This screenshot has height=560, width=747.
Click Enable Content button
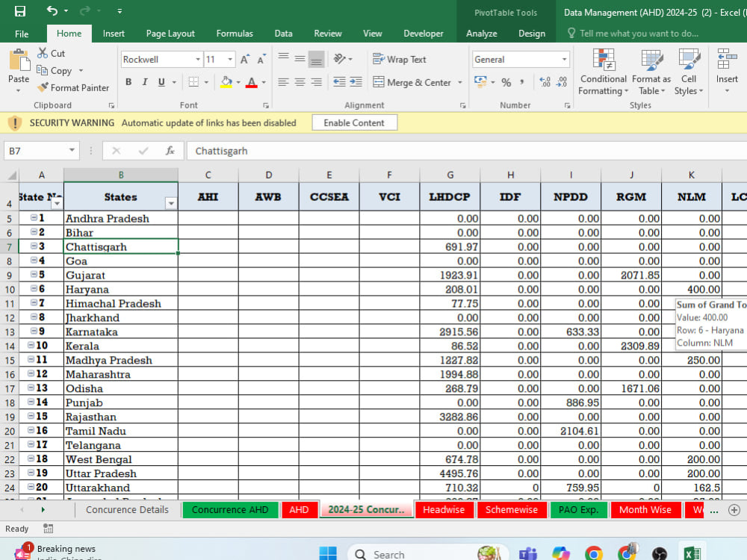tap(354, 123)
